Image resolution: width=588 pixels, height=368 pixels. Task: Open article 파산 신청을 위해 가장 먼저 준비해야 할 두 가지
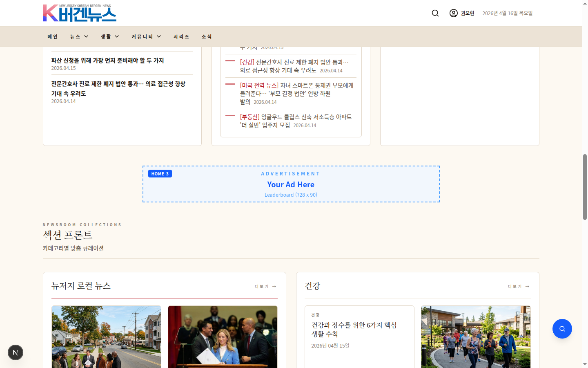tap(107, 61)
